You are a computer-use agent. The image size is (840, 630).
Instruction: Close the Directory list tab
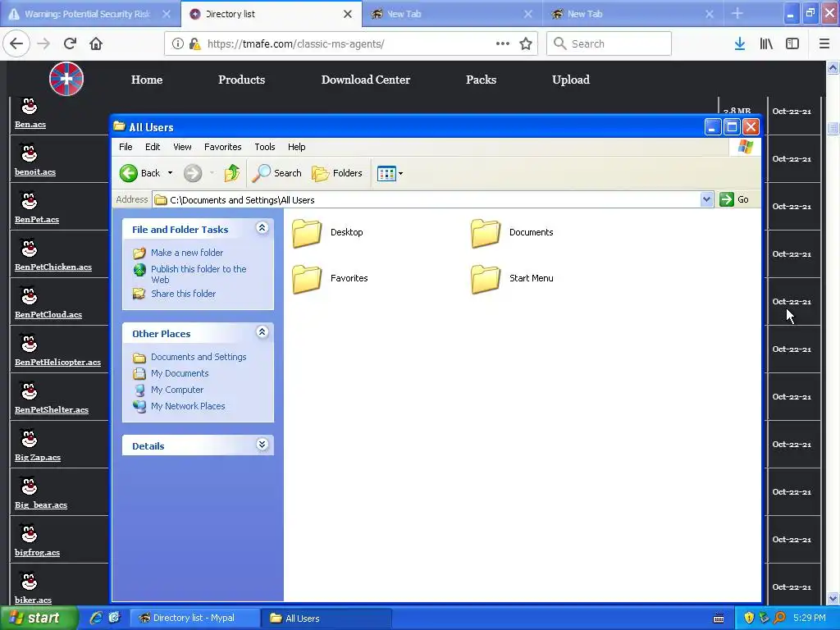pos(348,14)
